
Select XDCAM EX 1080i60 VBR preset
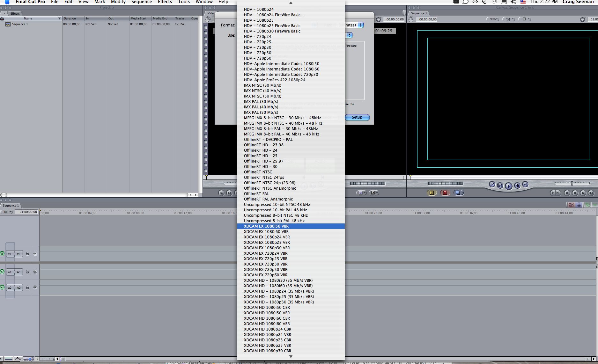tap(266, 232)
